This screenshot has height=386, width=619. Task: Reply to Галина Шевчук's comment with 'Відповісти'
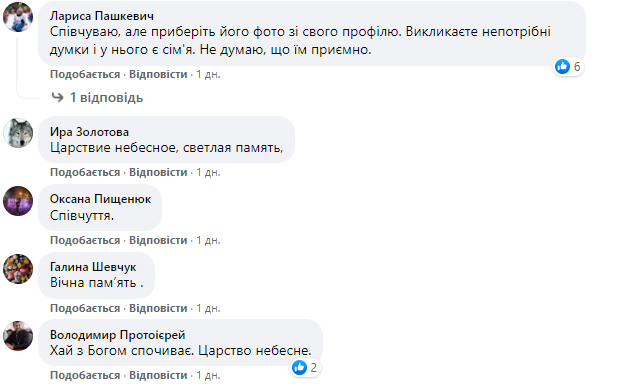click(x=158, y=308)
